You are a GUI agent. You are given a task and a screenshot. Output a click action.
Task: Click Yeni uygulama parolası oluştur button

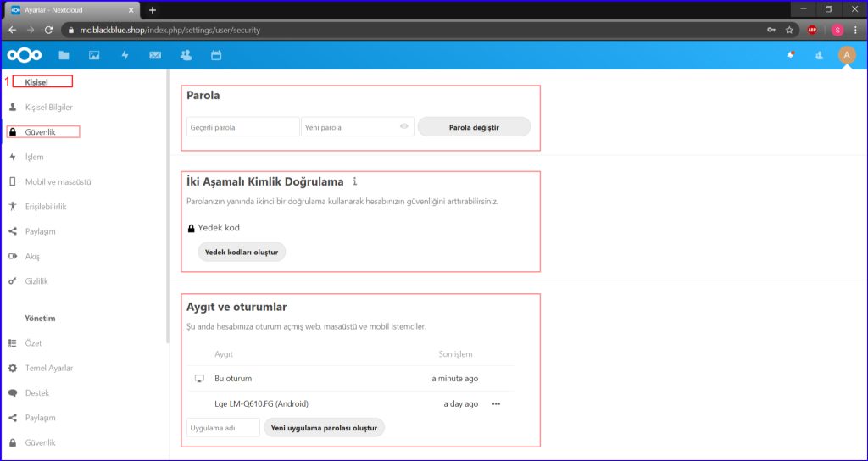tap(324, 428)
